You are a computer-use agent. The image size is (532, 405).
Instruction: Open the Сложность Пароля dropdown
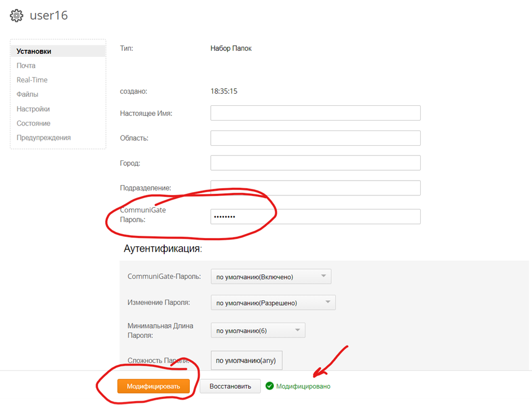tap(246, 360)
